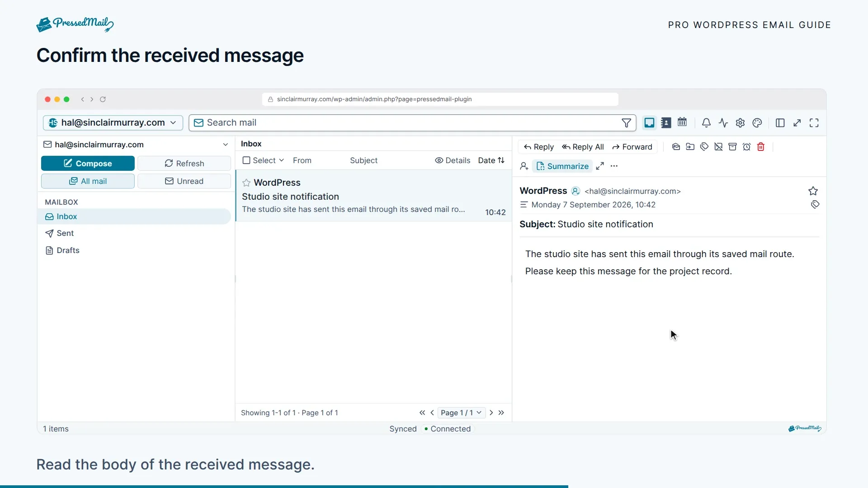868x488 pixels.
Task: Archive the open message
Action: (x=732, y=147)
